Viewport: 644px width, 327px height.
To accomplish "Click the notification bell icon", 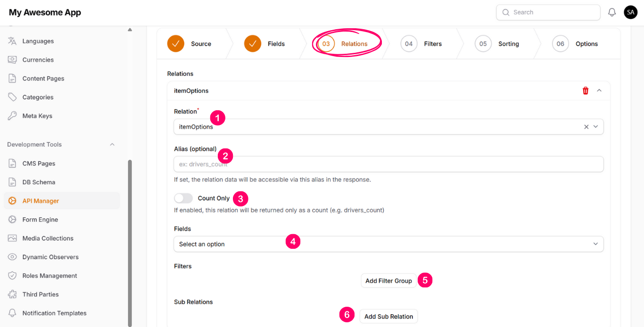I will pos(612,12).
